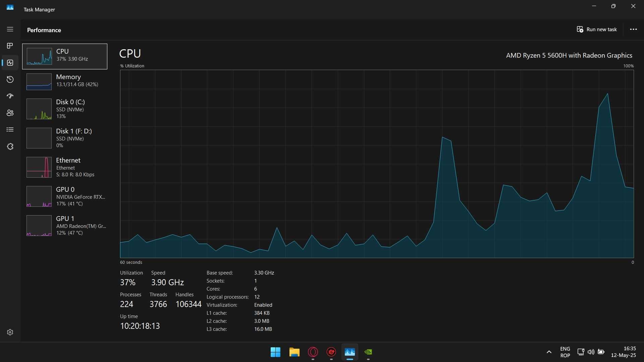
Task: Click the processes count 224
Action: tap(126, 304)
